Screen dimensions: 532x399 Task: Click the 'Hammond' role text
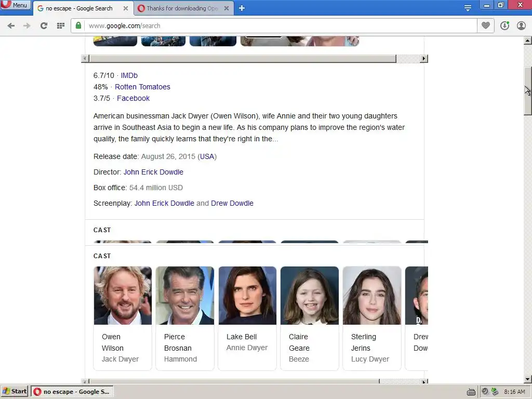[x=180, y=359]
